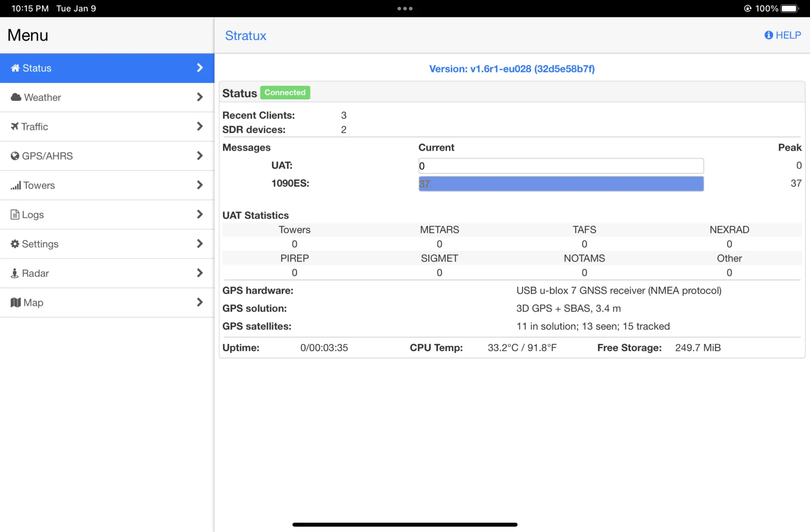This screenshot has height=532, width=810.
Task: Click the UAT Statistics heading
Action: [x=256, y=215]
